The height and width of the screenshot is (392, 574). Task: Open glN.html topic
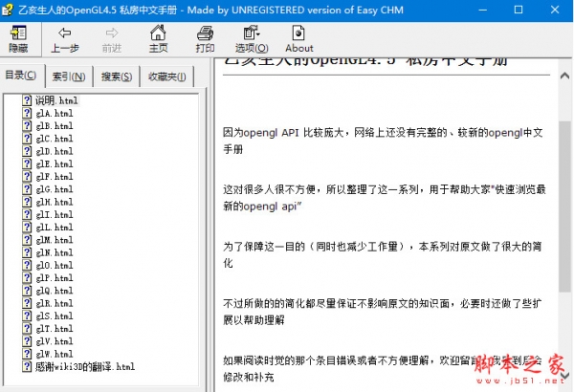[55, 252]
